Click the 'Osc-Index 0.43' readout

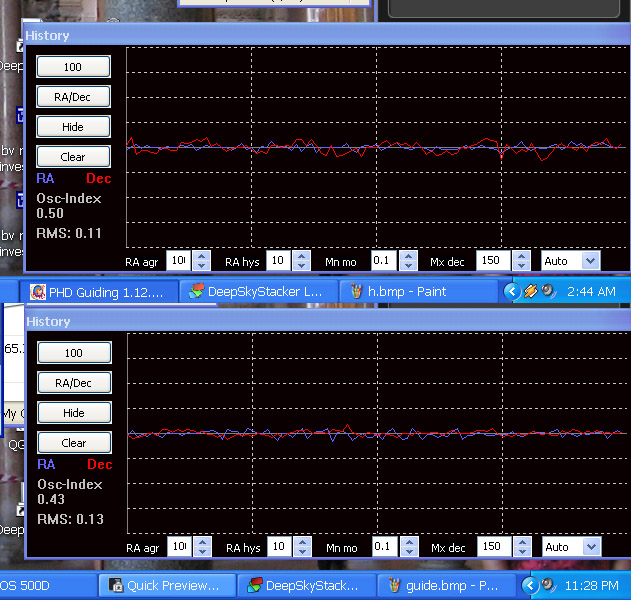70,492
